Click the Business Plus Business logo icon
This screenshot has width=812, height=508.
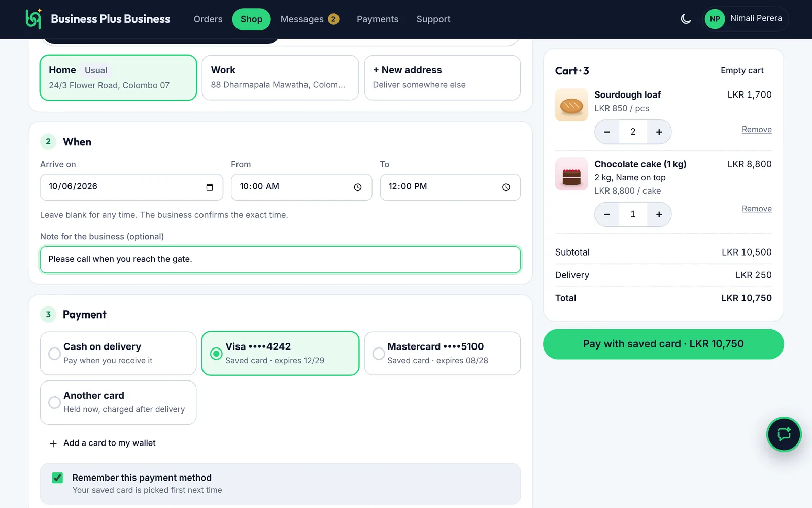[33, 19]
